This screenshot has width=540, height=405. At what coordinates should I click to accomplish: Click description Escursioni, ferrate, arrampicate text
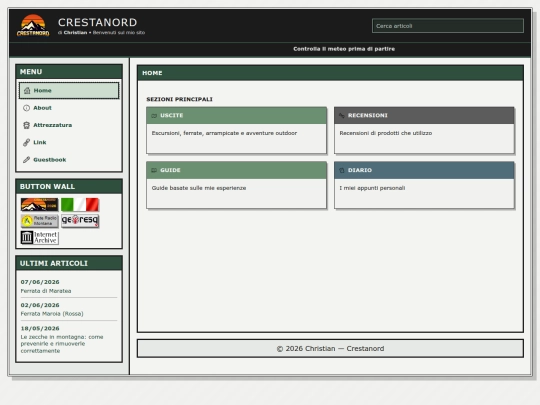pos(224,133)
